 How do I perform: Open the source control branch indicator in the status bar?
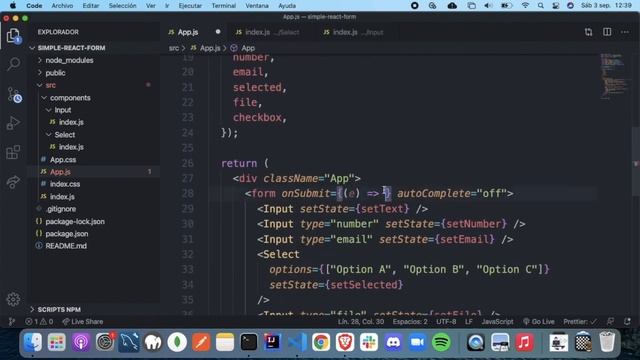(12, 322)
